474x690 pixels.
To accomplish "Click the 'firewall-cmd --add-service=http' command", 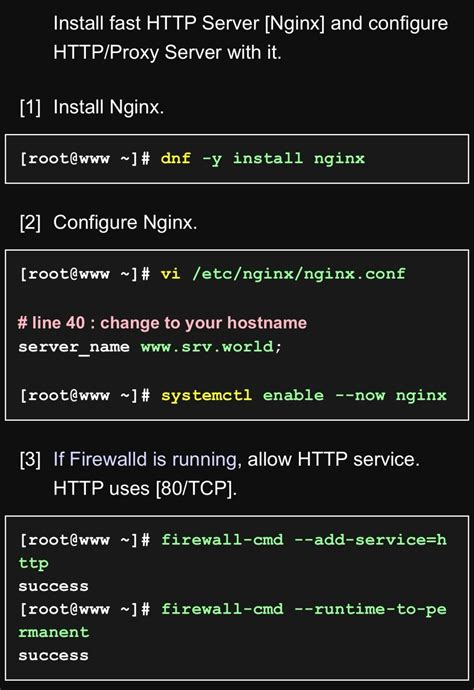I will pyautogui.click(x=233, y=551).
